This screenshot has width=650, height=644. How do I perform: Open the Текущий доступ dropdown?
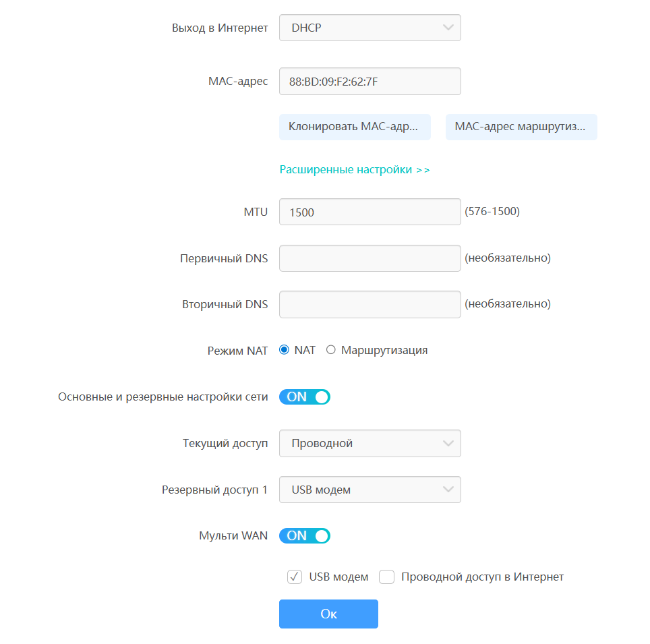(x=370, y=444)
